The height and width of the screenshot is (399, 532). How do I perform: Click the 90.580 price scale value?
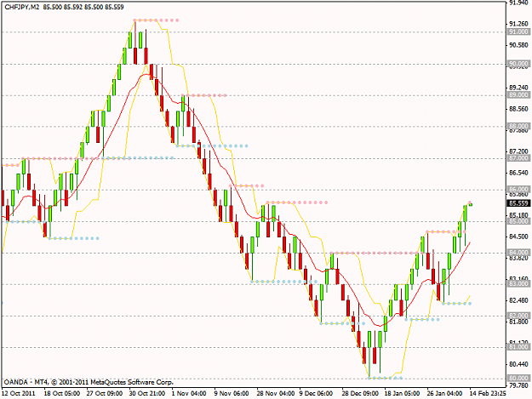[519, 45]
